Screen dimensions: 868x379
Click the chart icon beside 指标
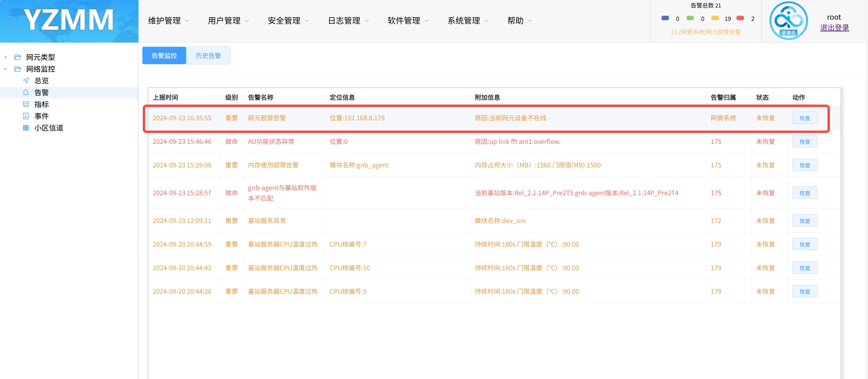(26, 104)
